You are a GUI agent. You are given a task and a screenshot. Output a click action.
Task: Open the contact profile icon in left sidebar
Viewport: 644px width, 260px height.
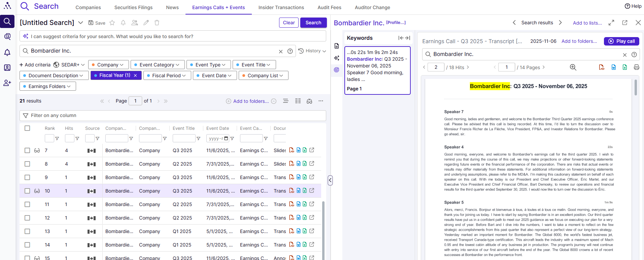(7, 68)
